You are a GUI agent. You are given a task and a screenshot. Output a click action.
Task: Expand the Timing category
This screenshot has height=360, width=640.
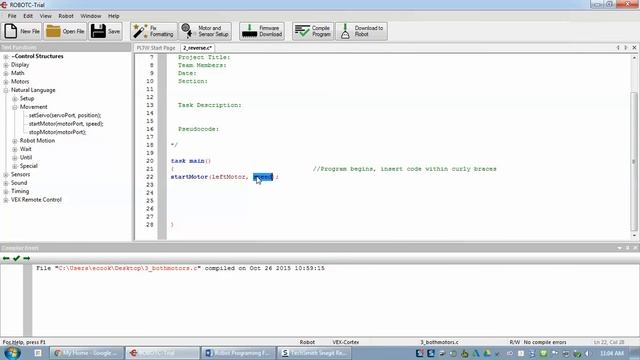(x=6, y=191)
